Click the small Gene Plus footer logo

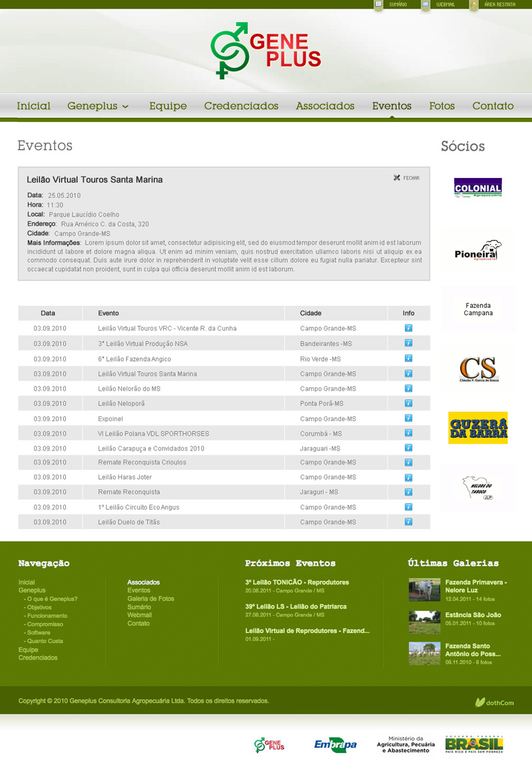click(x=270, y=745)
